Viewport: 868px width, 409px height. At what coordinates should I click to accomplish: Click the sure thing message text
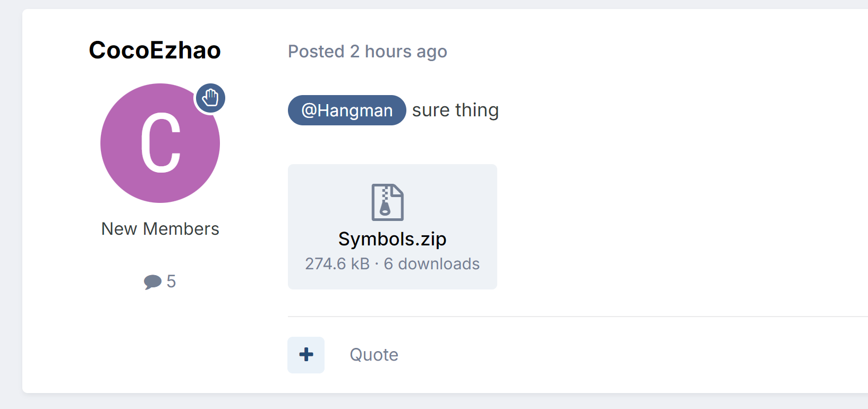click(x=455, y=110)
